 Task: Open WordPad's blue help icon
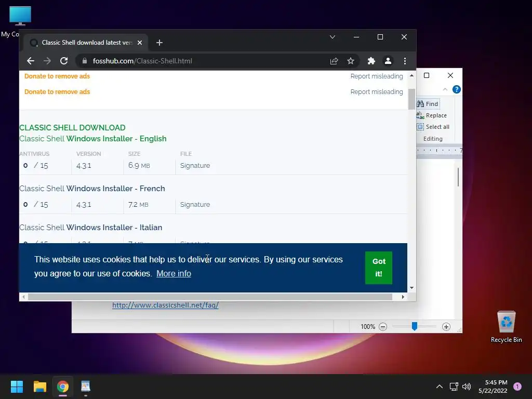[457, 89]
